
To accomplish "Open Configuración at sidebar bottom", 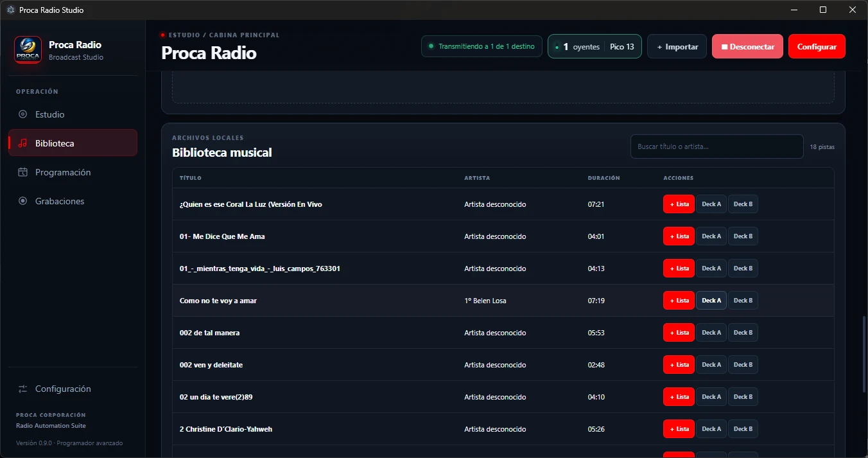I will (x=73, y=389).
